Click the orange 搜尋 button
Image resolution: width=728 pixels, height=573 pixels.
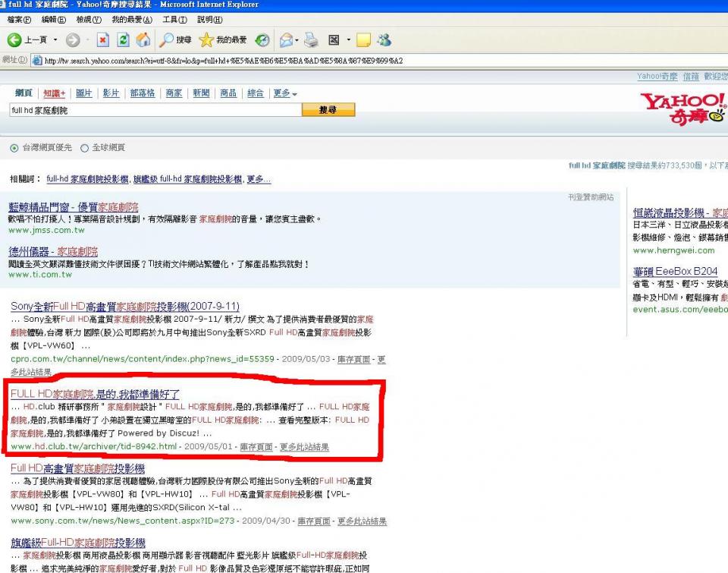[328, 110]
